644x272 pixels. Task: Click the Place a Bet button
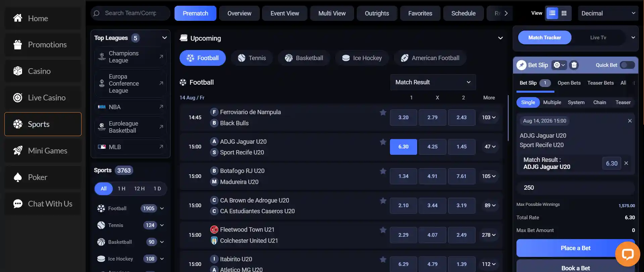[576, 248]
